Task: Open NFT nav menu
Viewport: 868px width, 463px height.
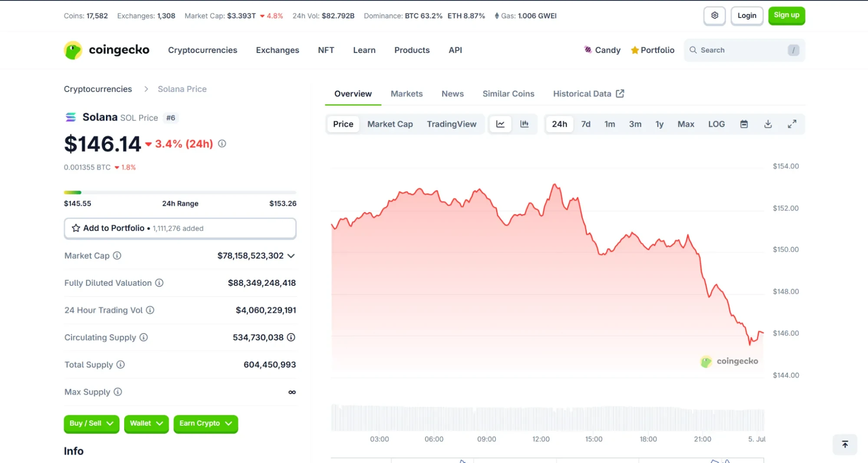Action: click(326, 50)
